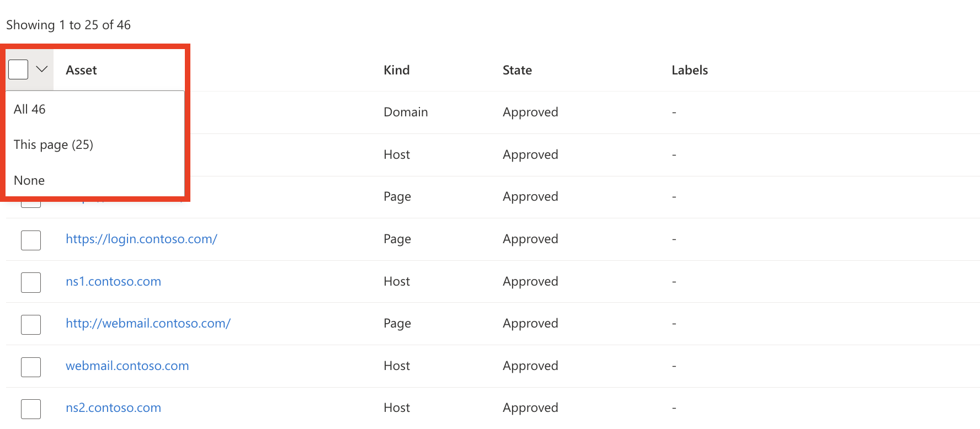
Task: Click the Kind column header
Action: pos(397,70)
